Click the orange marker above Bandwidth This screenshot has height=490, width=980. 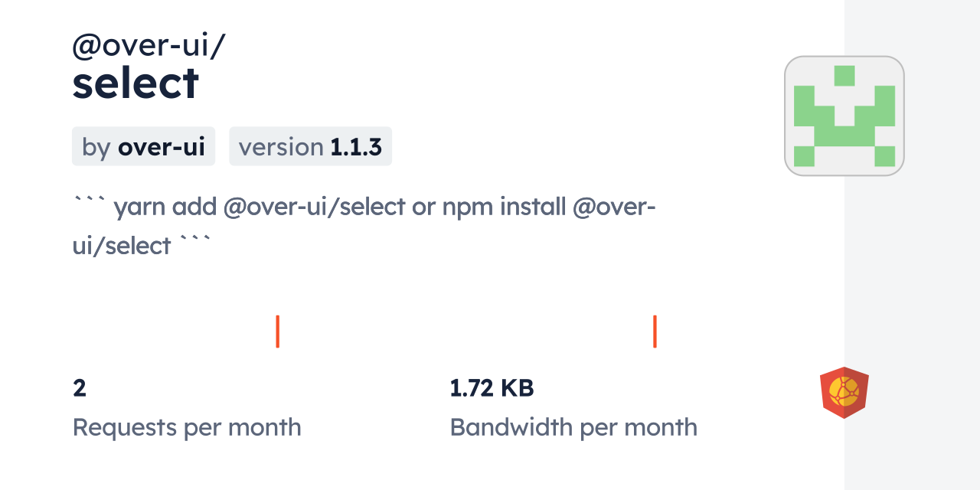(655, 332)
